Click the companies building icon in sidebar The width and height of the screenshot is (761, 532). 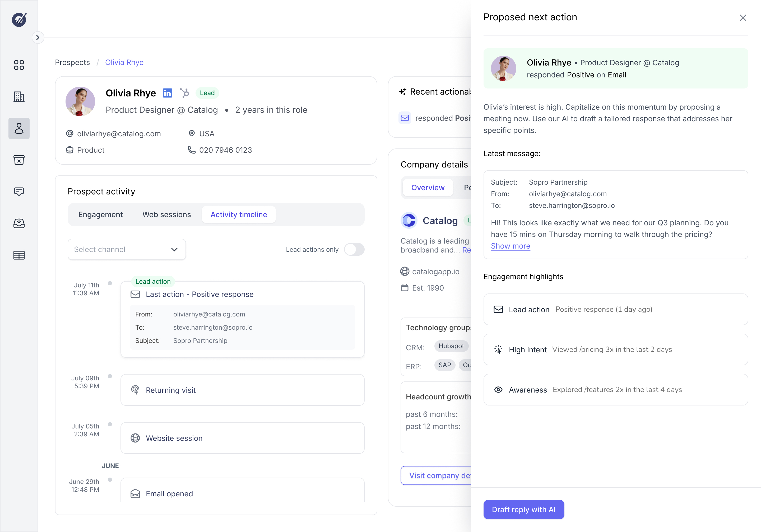pos(19,97)
